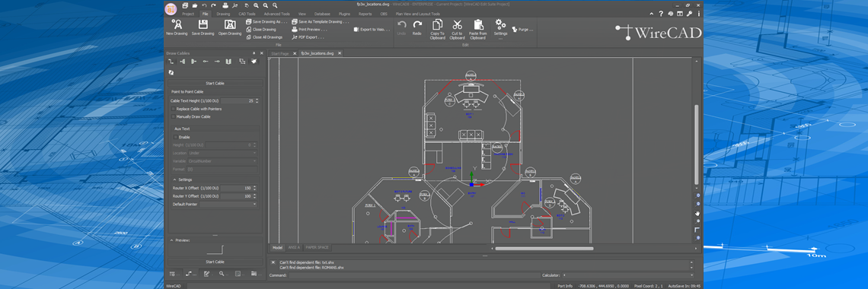
Task: Click Save Drawing As button
Action: click(266, 21)
